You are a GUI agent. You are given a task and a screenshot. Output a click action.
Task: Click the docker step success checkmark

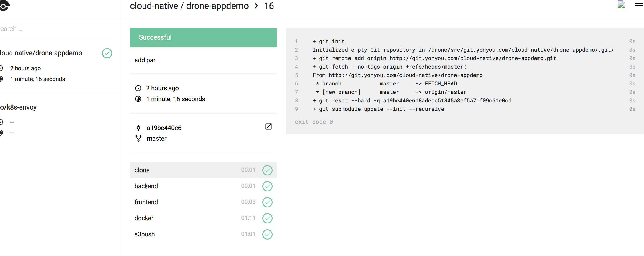tap(267, 218)
